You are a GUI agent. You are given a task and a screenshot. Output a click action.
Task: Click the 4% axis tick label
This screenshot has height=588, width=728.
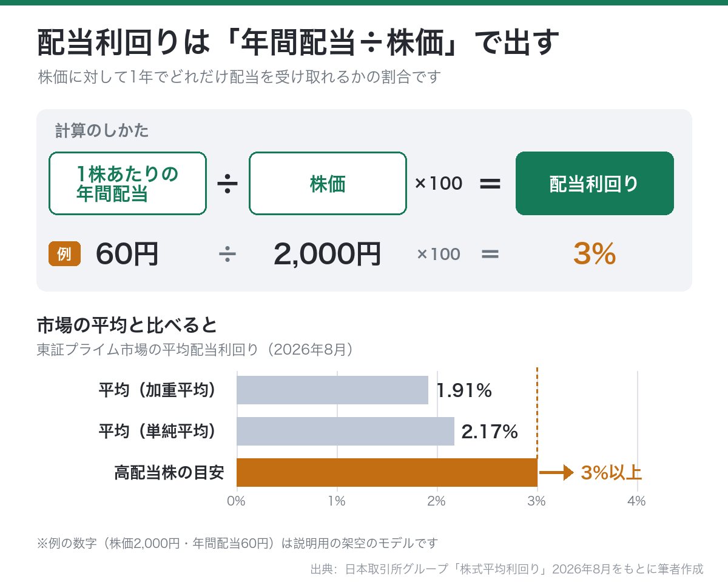pos(636,501)
